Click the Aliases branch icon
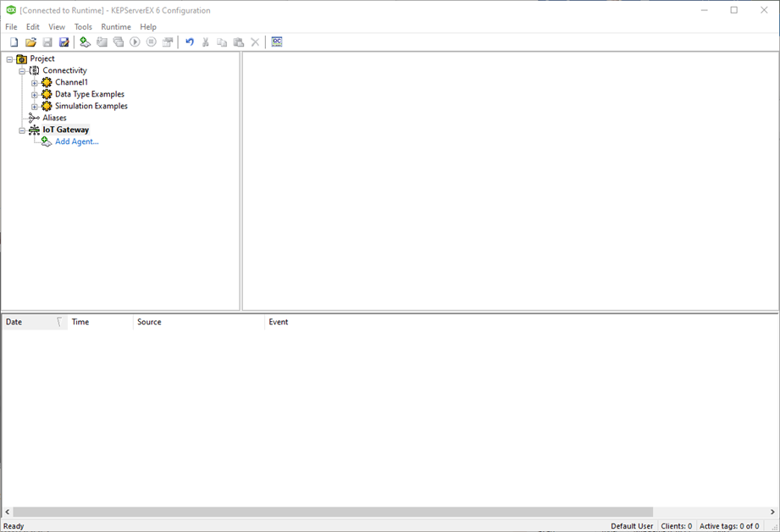780x532 pixels. 34,118
